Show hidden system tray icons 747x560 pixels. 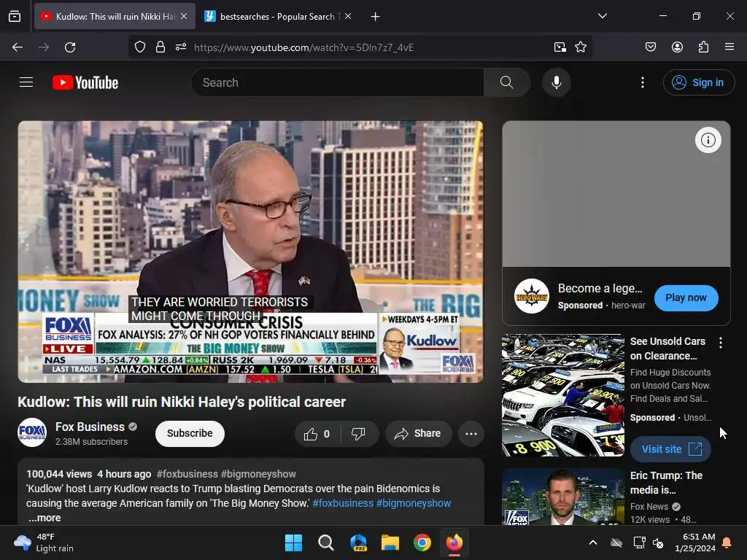click(592, 542)
